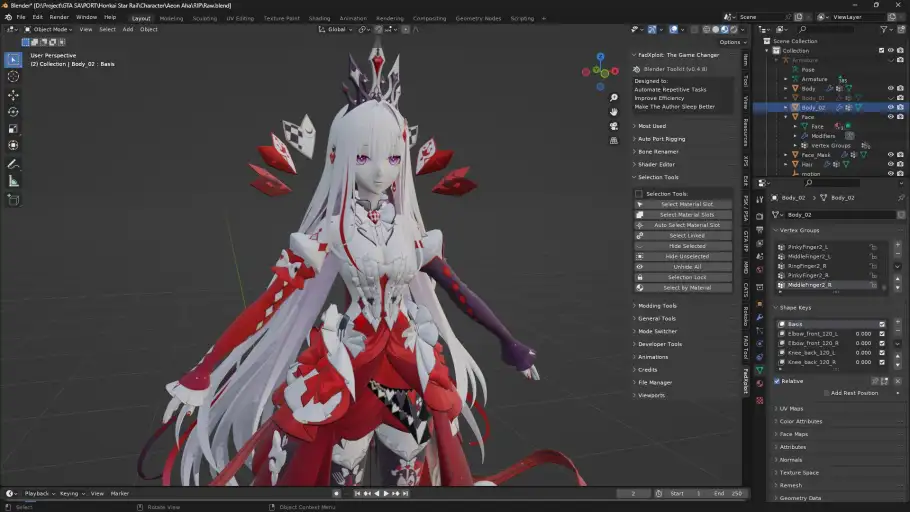The width and height of the screenshot is (910, 512).
Task: Open the File menu
Action: [x=21, y=17]
